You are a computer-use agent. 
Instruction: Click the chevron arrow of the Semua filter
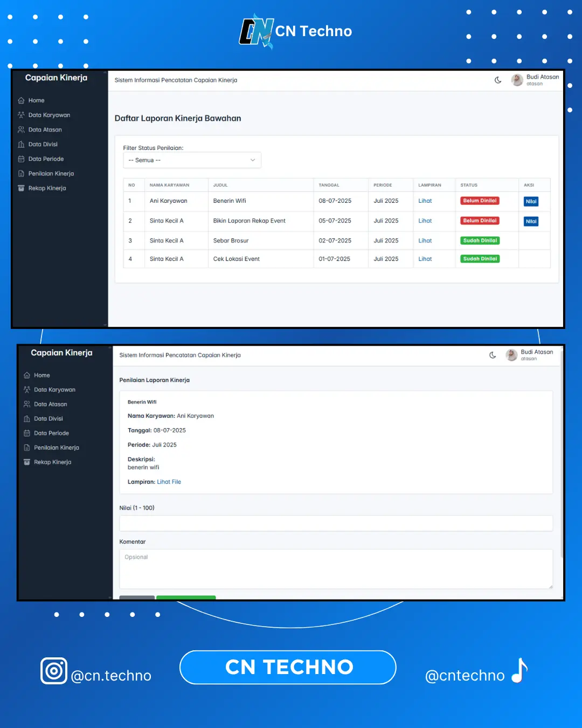click(x=253, y=160)
